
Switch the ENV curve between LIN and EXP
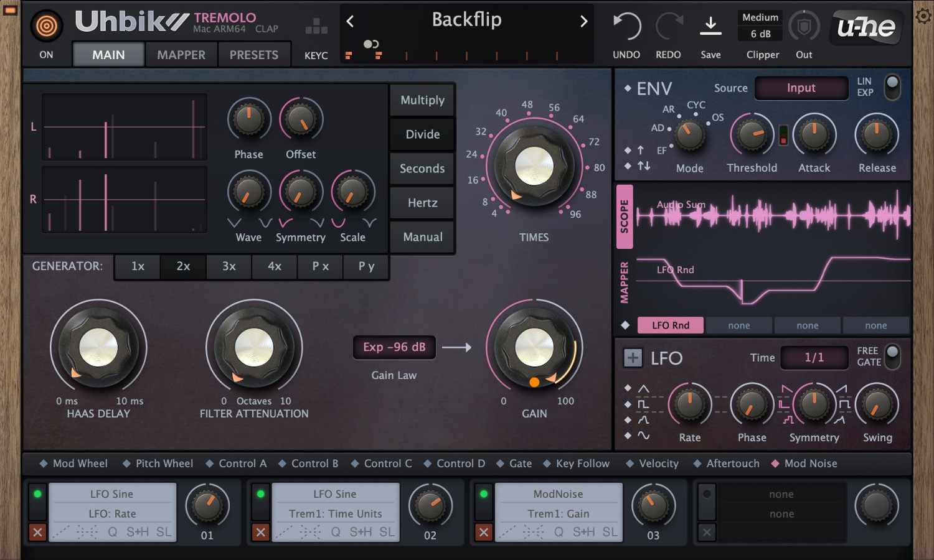[893, 88]
